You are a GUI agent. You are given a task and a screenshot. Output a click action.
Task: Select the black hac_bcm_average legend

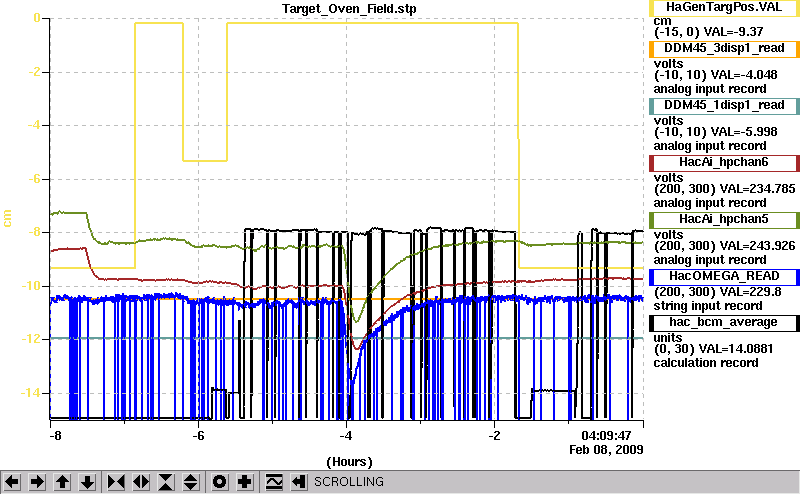724,323
